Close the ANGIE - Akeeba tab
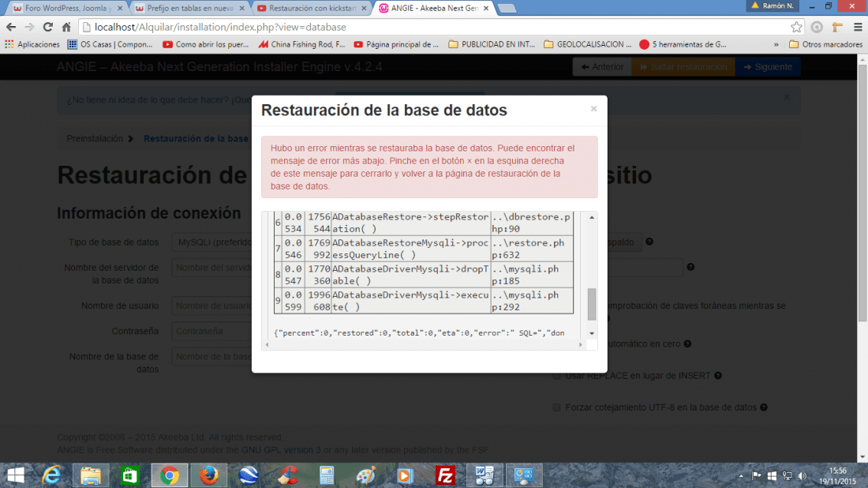 click(486, 9)
